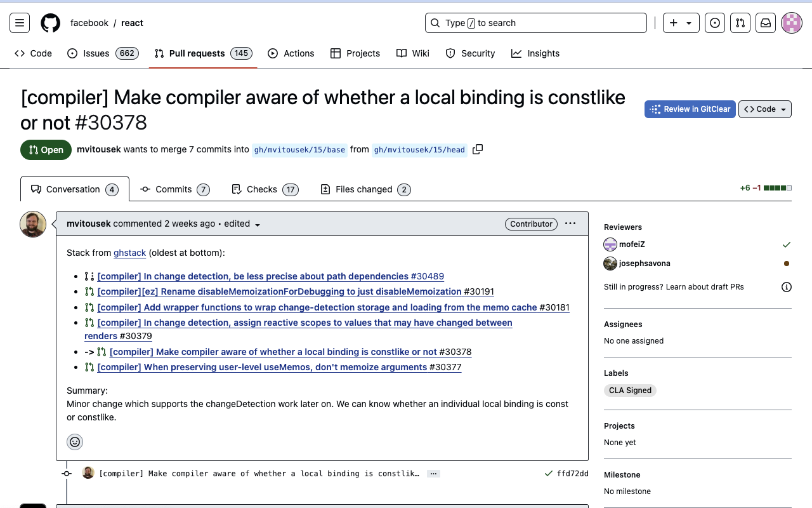This screenshot has width=812, height=508.
Task: Open the Actions tab
Action: 291,53
